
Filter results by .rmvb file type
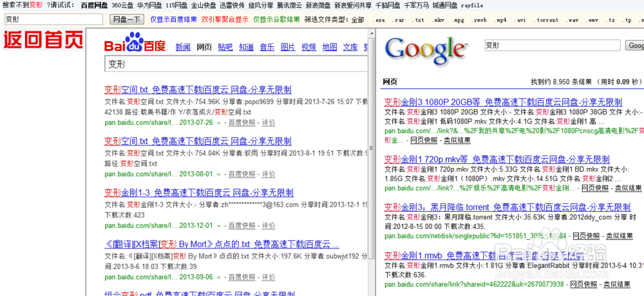click(x=479, y=20)
